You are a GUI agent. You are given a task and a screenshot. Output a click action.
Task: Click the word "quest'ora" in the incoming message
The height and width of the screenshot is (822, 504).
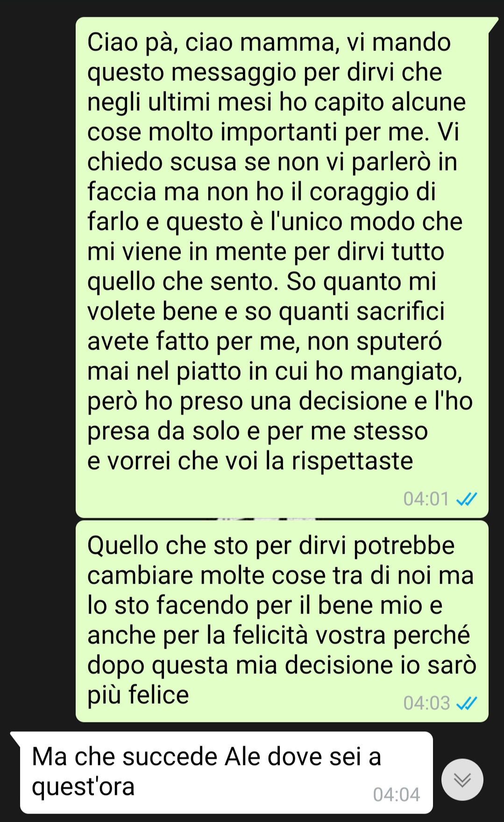coord(83,787)
